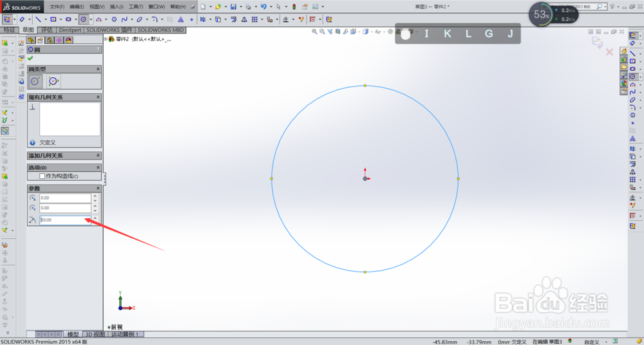This screenshot has width=644, height=345.
Task: Select perimeter circle type
Action: pyautogui.click(x=53, y=81)
